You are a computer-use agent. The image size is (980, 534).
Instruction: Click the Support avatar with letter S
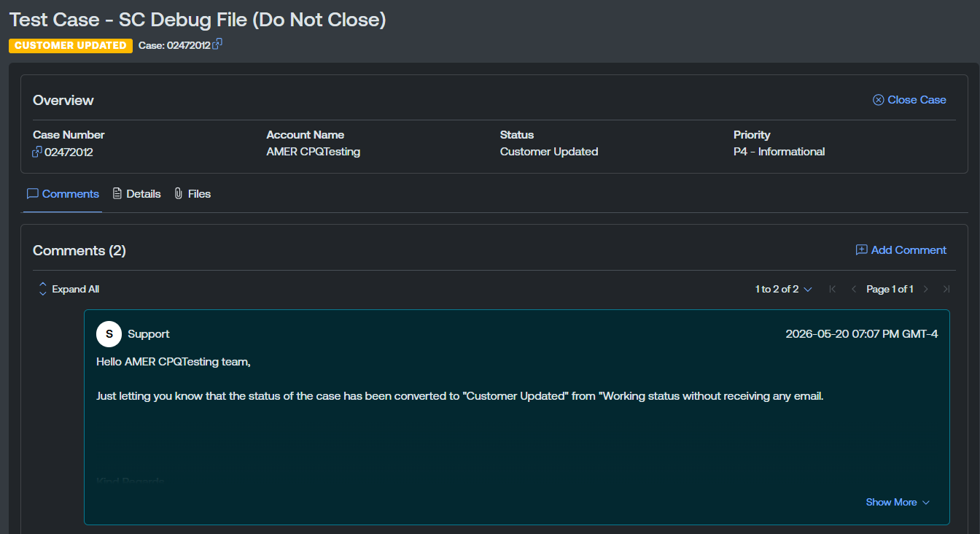pos(109,334)
